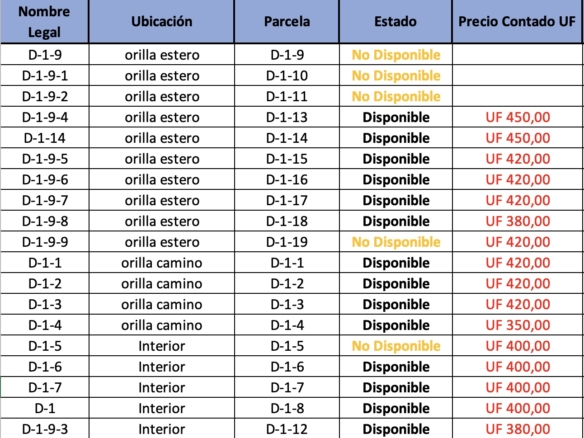
Task: Select the No Disponible status of D-1-5
Action: click(395, 346)
